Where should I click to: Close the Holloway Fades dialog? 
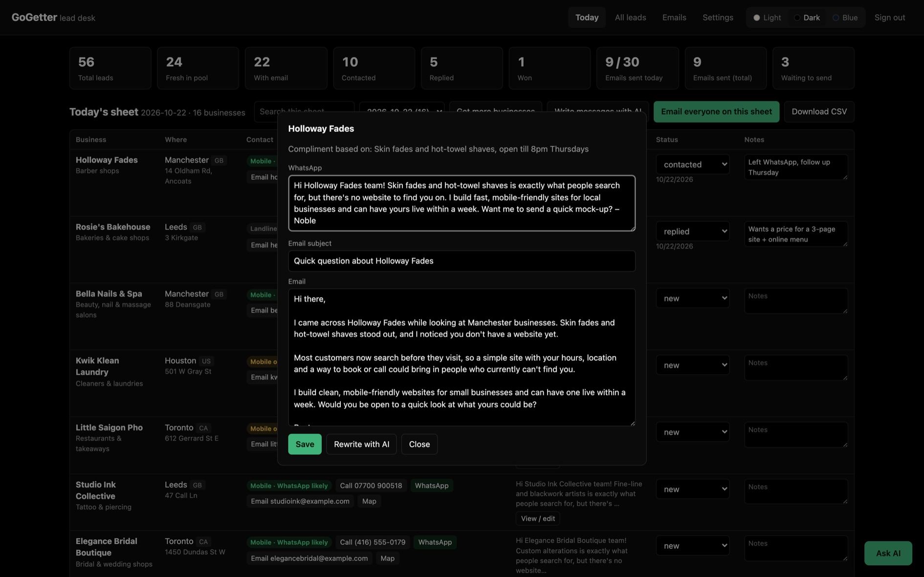tap(419, 444)
